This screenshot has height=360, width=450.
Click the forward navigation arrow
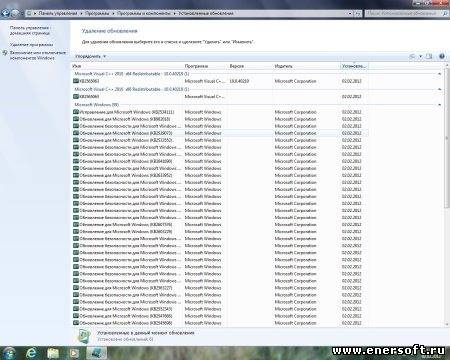[x=15, y=13]
